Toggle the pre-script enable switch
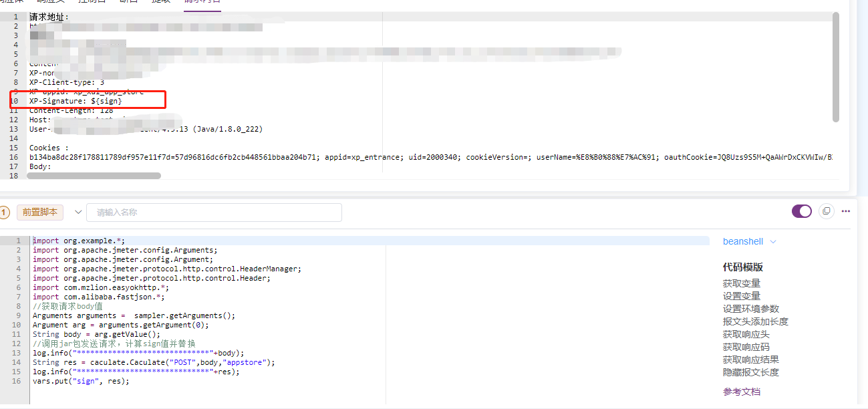Image resolution: width=868 pixels, height=409 pixels. tap(801, 211)
